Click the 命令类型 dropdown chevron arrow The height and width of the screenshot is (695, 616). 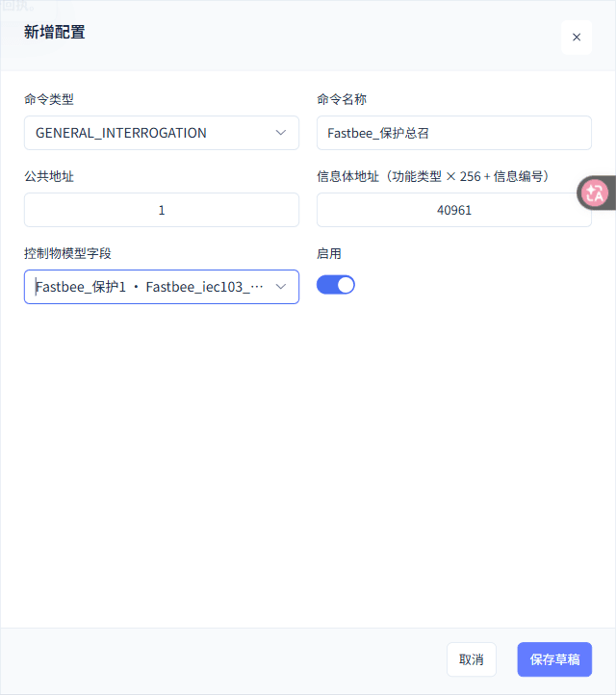[x=280, y=133]
